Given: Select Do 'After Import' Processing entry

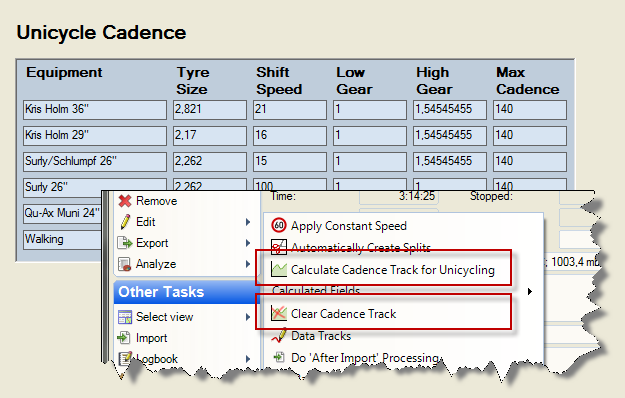Looking at the screenshot, I should 365,357.
